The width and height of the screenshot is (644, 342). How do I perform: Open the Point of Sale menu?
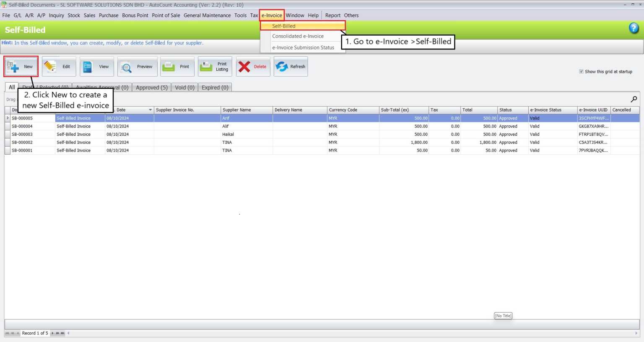[166, 16]
